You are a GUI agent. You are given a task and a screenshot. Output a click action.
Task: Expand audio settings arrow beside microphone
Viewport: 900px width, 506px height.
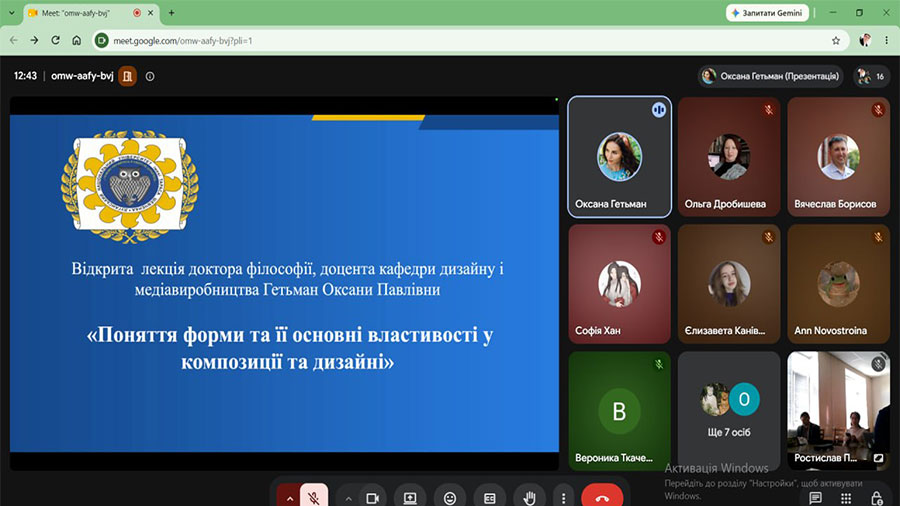pos(289,498)
